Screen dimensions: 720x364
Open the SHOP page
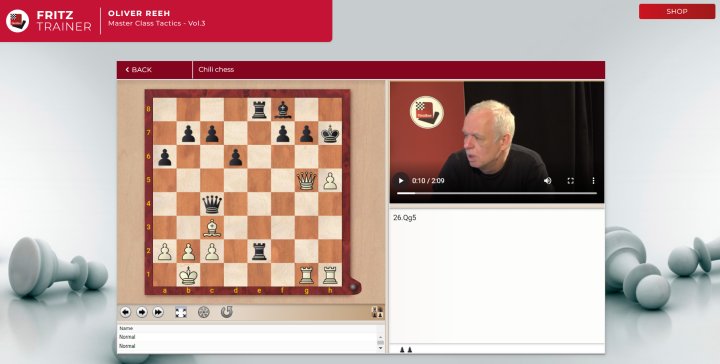pyautogui.click(x=677, y=11)
